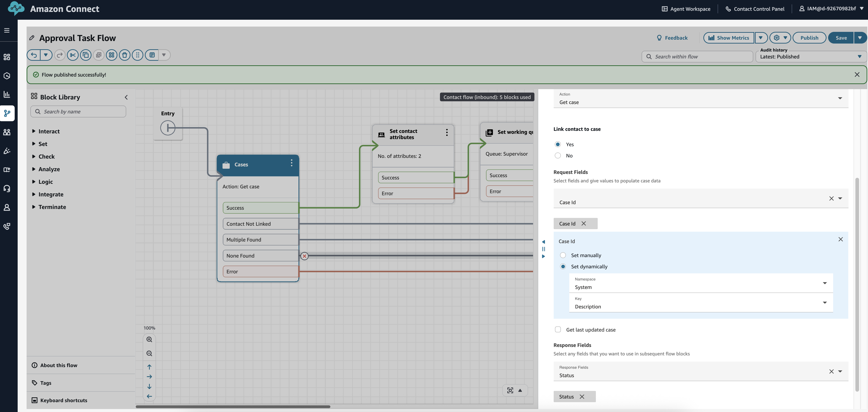Switch Case Id to Set manually
Viewport: 868px width, 412px height.
point(563,255)
